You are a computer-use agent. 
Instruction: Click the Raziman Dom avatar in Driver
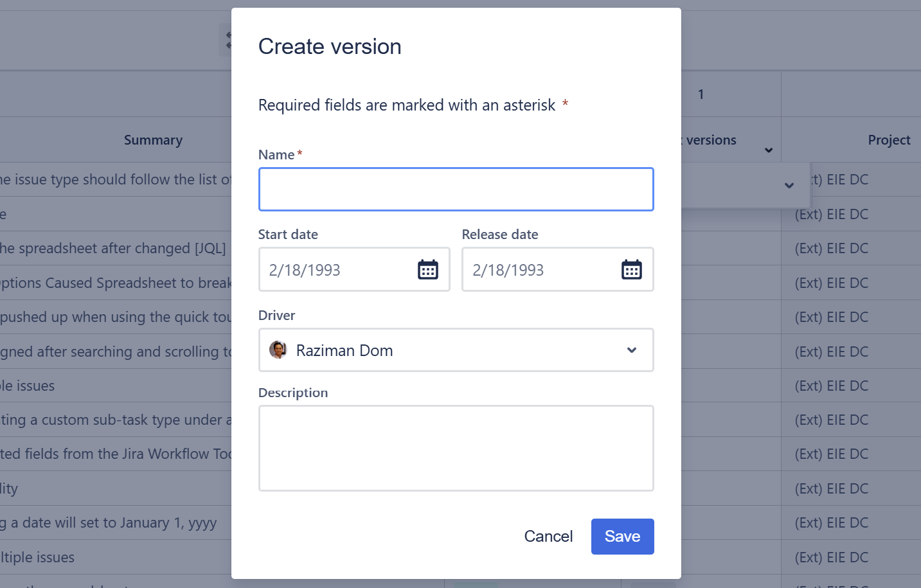point(278,350)
